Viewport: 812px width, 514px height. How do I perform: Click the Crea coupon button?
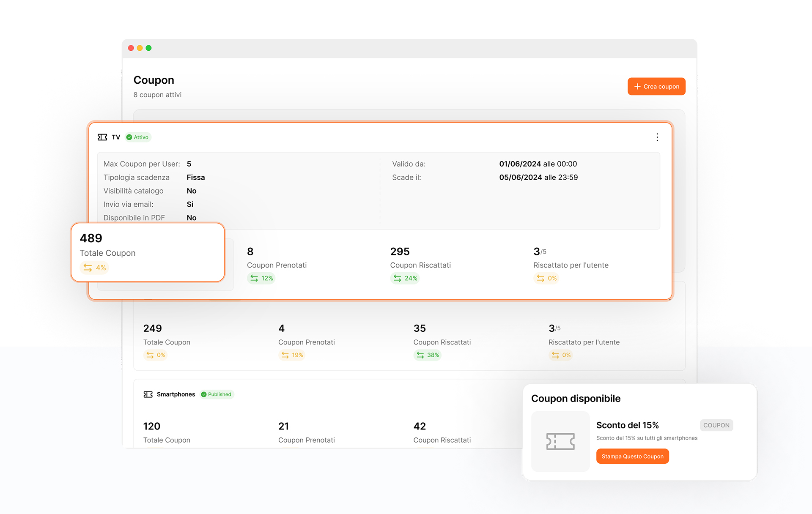coord(657,86)
